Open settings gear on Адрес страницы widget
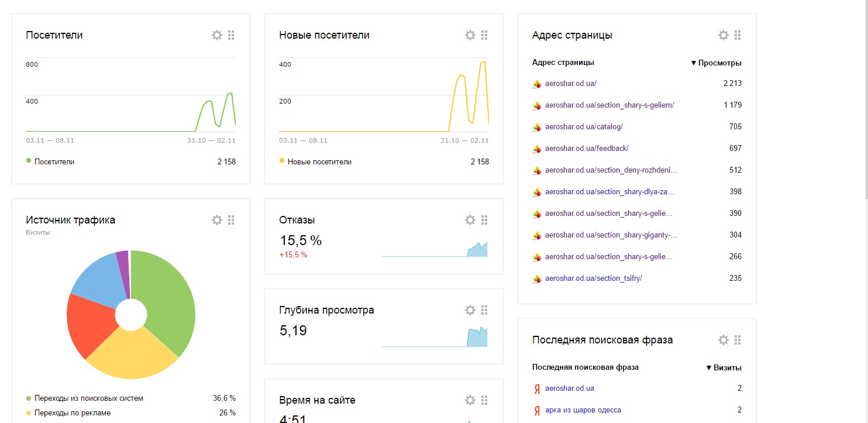Image resolution: width=868 pixels, height=423 pixels. pyautogui.click(x=724, y=35)
